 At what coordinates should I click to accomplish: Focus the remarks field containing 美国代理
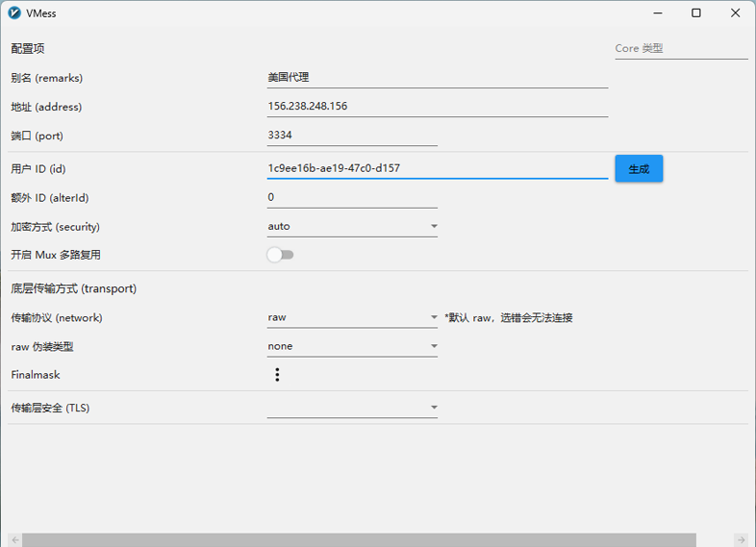pos(438,77)
